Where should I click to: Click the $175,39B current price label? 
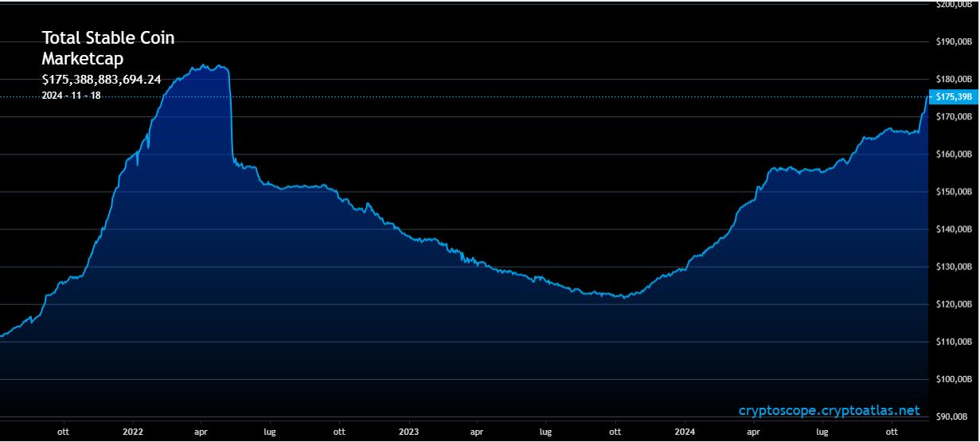click(x=954, y=96)
